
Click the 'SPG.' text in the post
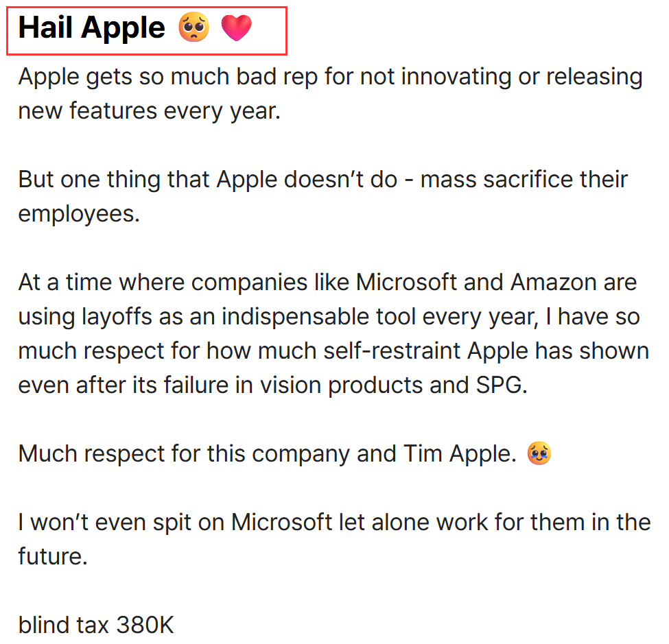(x=502, y=385)
